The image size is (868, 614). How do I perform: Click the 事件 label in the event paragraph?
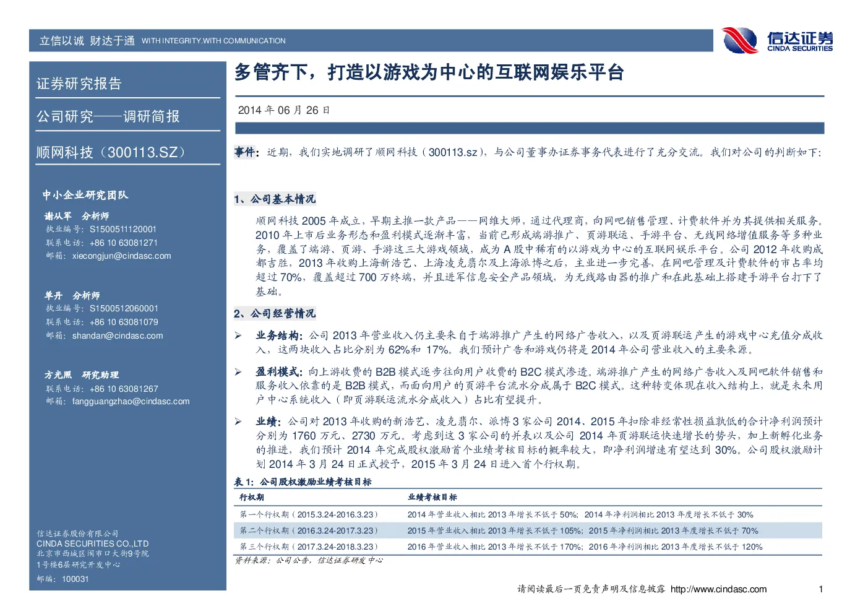[x=246, y=152]
